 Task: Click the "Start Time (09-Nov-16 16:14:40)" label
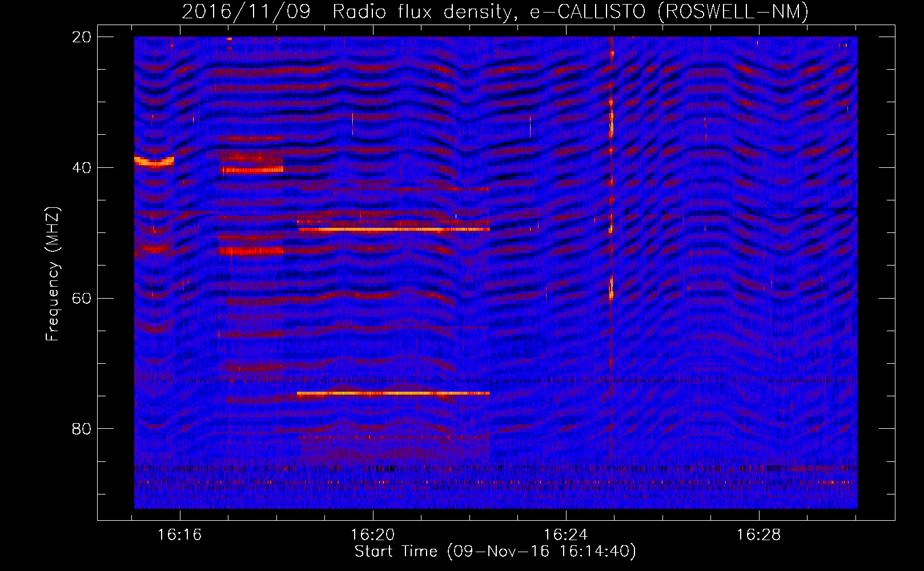click(x=495, y=552)
